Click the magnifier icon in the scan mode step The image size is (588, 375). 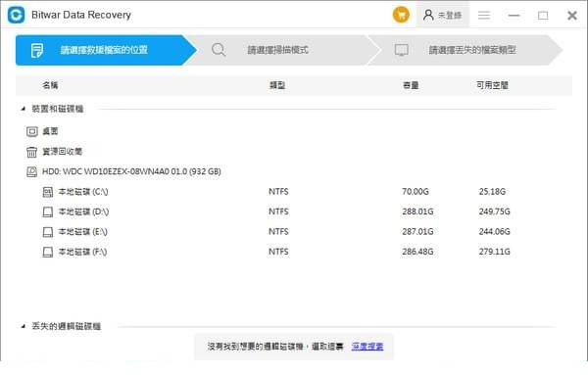coord(219,50)
